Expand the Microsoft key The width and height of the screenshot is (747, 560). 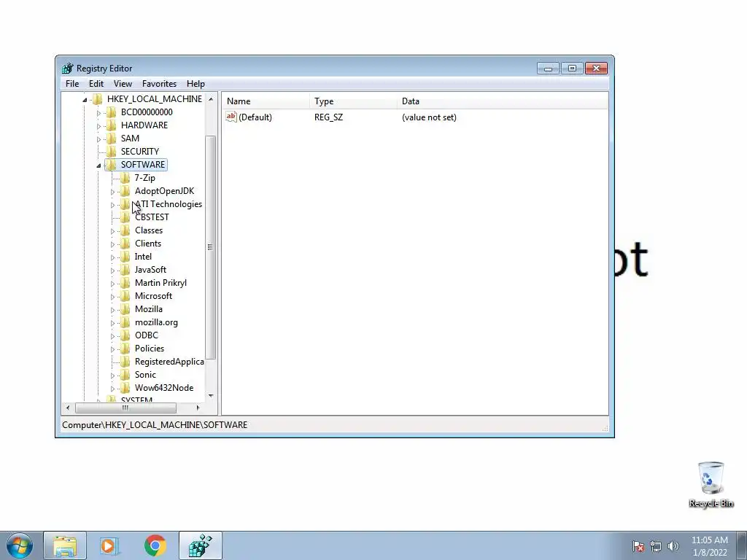tap(112, 297)
